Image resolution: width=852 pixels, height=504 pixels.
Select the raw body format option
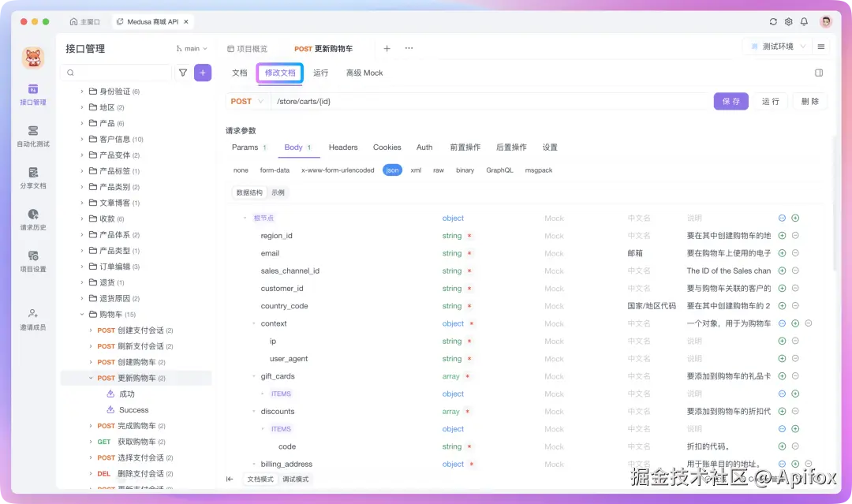439,170
